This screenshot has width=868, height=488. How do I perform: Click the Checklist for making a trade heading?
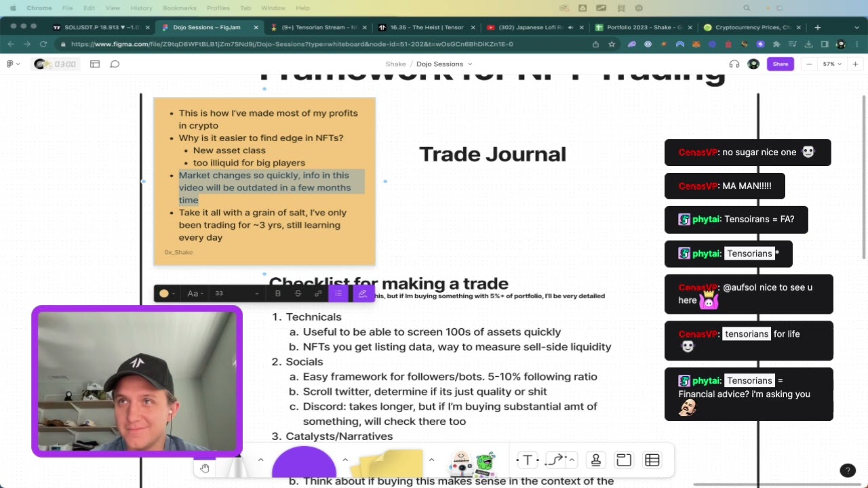pos(389,283)
